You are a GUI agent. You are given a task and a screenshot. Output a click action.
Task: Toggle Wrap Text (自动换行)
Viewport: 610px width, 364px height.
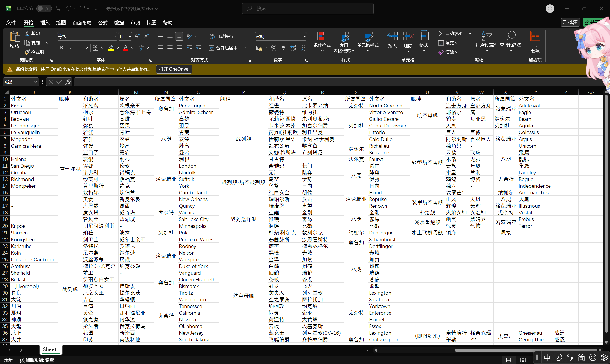[x=222, y=36]
